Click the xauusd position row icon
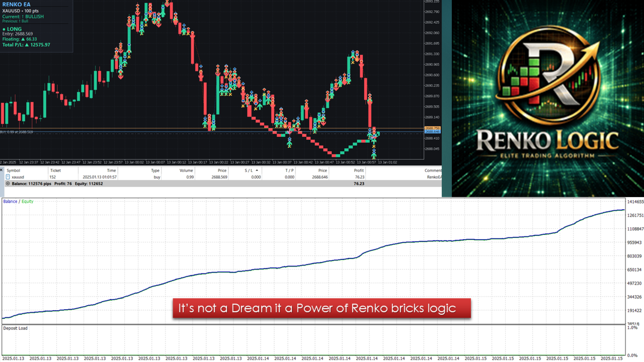Viewport: 644px width, 362px height. [8, 177]
